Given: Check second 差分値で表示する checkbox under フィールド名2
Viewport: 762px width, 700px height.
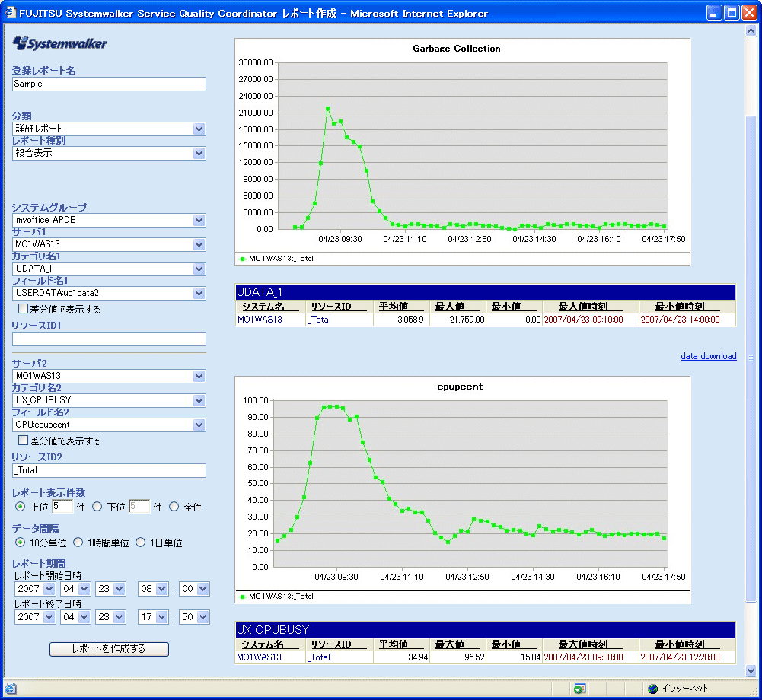Looking at the screenshot, I should tap(23, 440).
